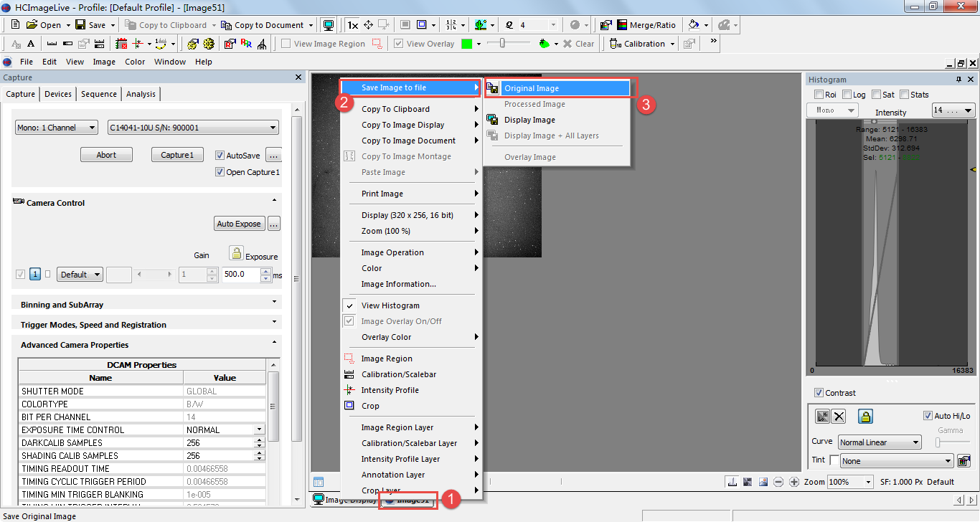Click the Save disk icon in toolbar
Image resolution: width=980 pixels, height=522 pixels.
80,25
